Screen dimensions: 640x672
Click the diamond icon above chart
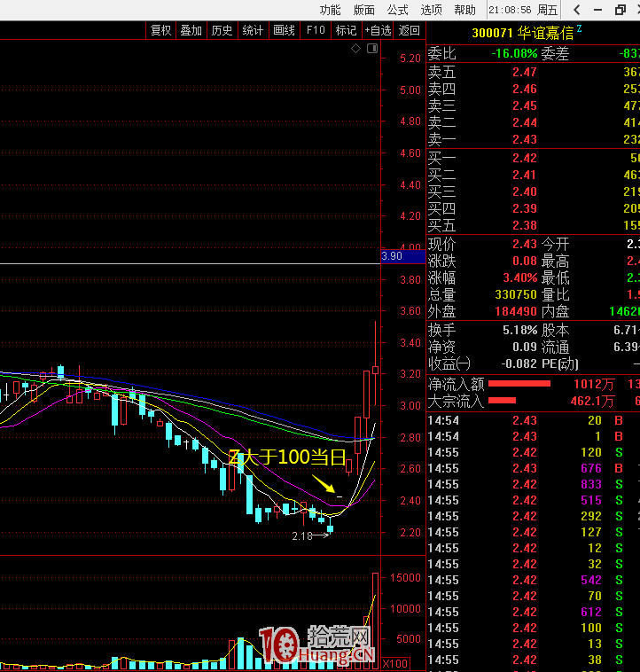coord(356,49)
